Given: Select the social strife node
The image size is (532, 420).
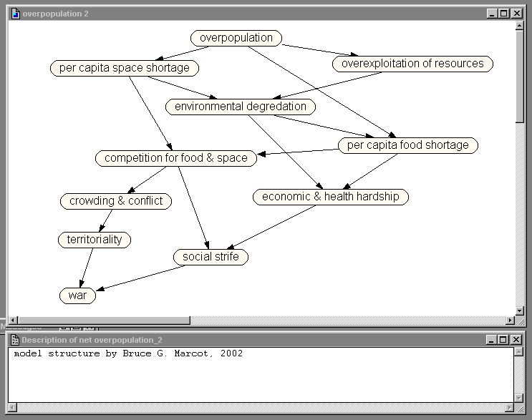Looking at the screenshot, I should pos(211,257).
